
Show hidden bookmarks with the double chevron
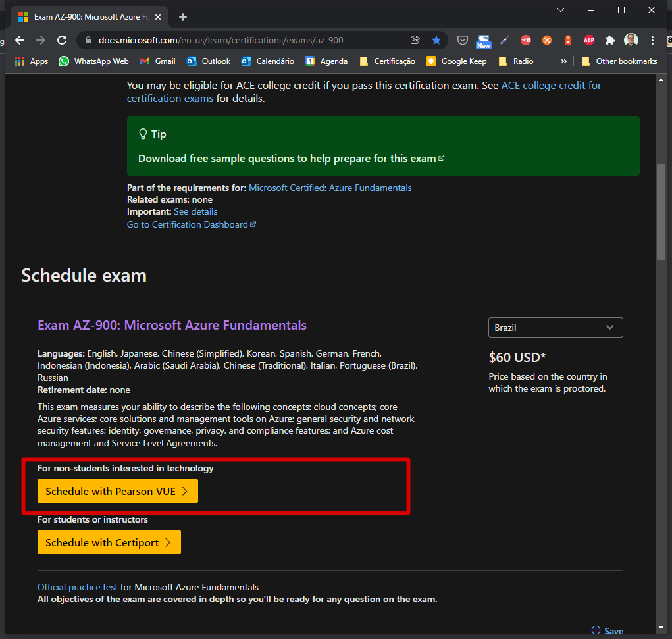pos(564,61)
